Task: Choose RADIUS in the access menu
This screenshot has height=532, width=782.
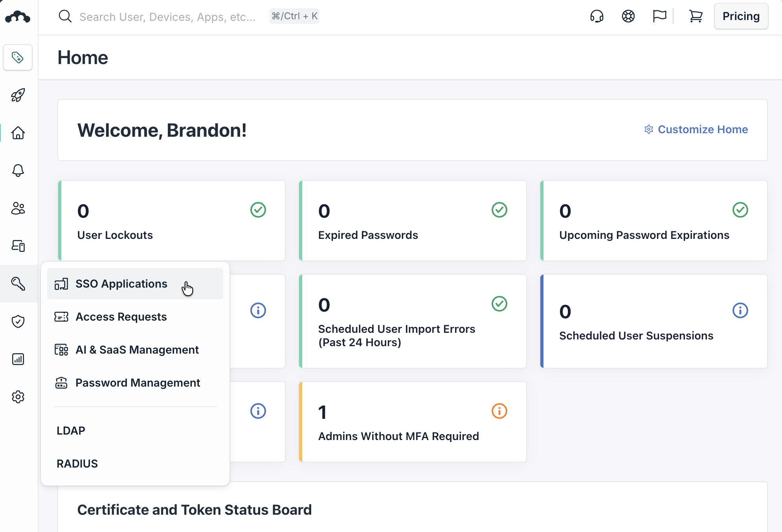Action: pyautogui.click(x=77, y=464)
